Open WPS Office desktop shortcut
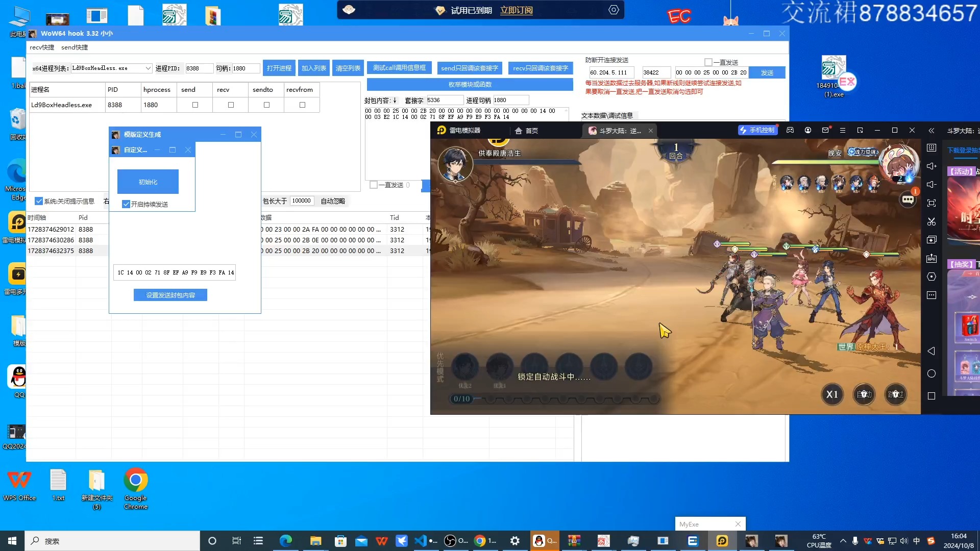This screenshot has width=980, height=551. point(19,486)
